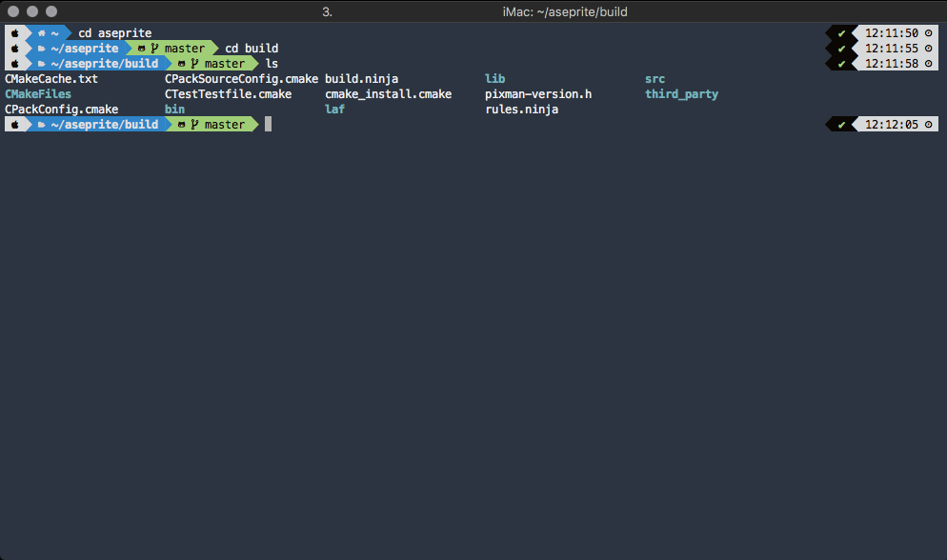Click the 'laf' directory name

point(334,110)
